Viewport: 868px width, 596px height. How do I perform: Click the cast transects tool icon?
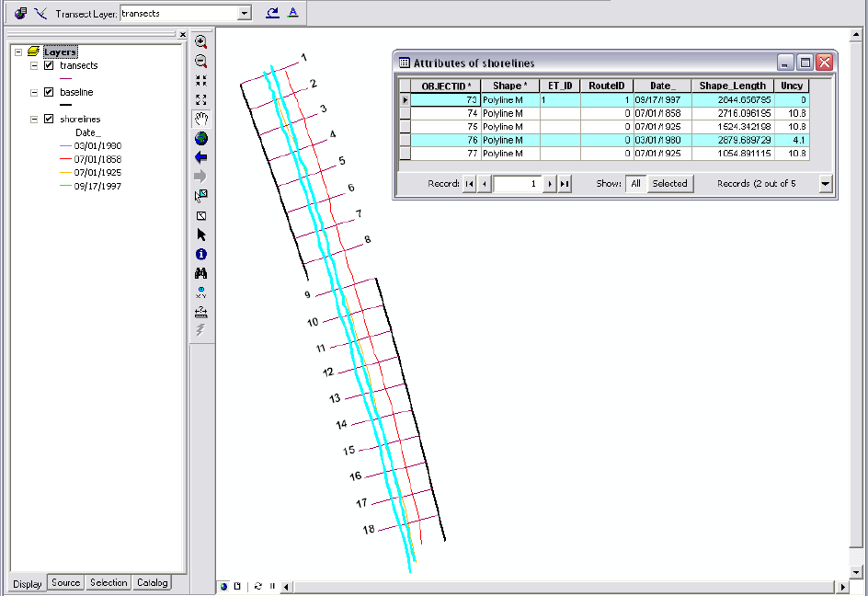(x=40, y=13)
